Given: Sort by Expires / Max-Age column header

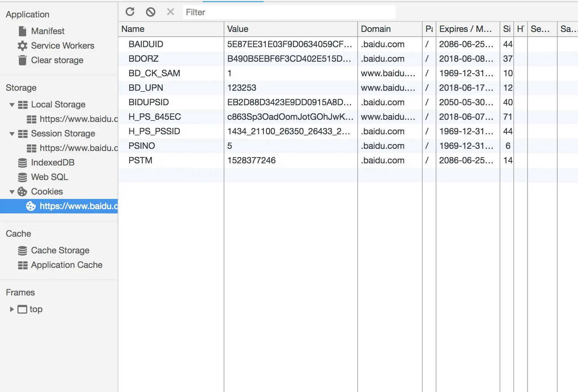Looking at the screenshot, I should [468, 29].
